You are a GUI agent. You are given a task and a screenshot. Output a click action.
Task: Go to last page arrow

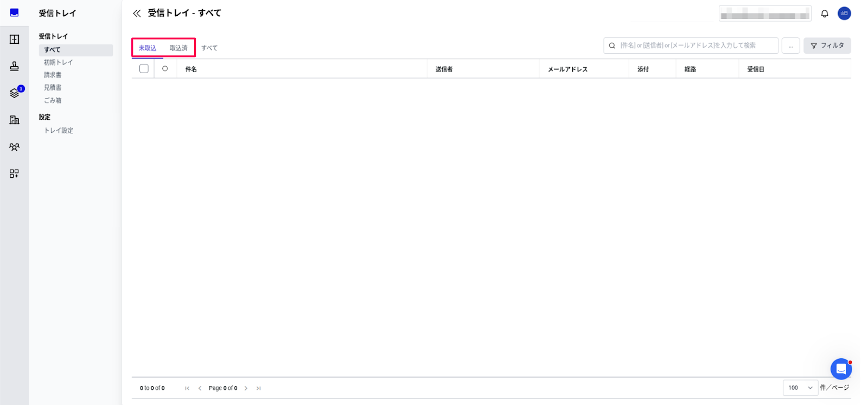click(x=259, y=388)
